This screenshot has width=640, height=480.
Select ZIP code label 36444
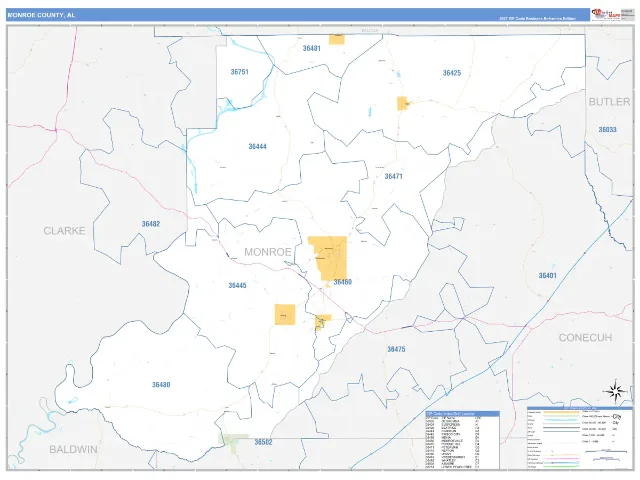(x=258, y=147)
